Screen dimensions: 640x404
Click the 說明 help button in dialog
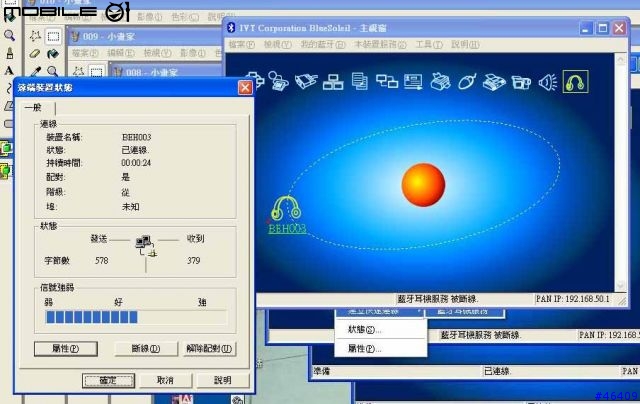[x=223, y=380]
